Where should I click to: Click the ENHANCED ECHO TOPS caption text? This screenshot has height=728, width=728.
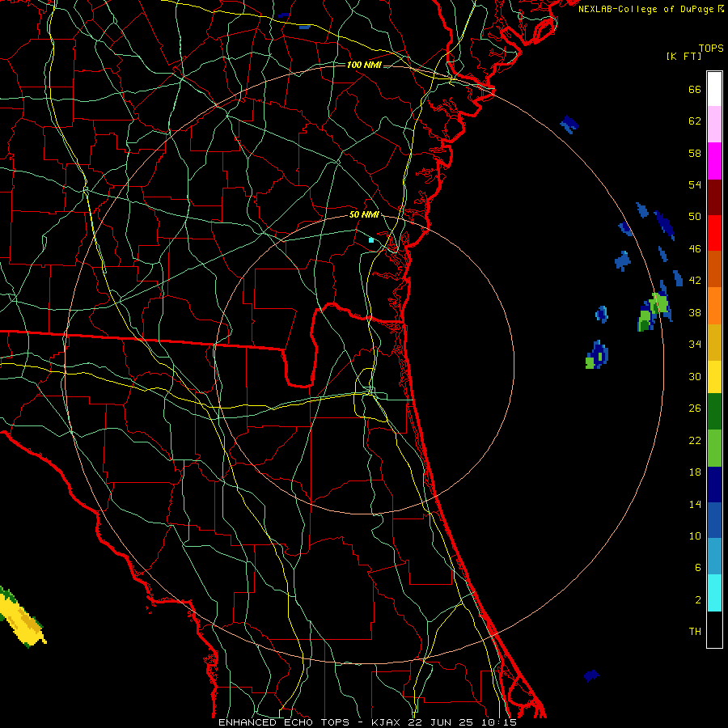coord(284,722)
